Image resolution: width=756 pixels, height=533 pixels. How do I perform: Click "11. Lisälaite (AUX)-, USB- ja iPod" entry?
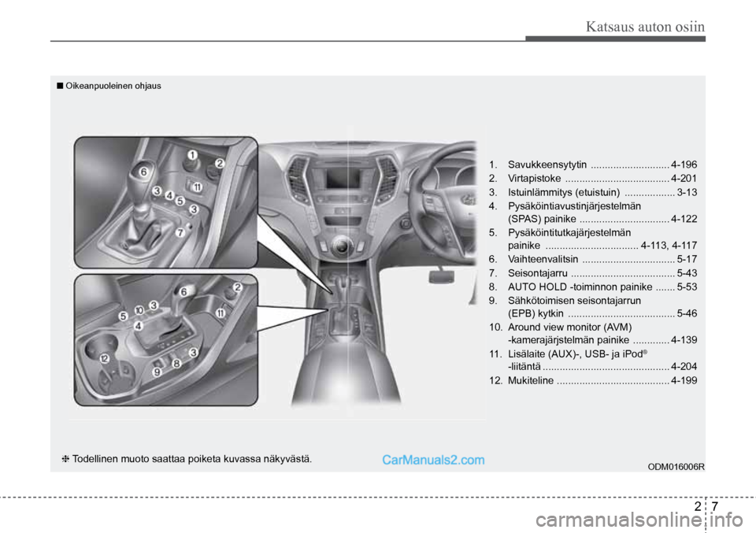click(x=568, y=353)
